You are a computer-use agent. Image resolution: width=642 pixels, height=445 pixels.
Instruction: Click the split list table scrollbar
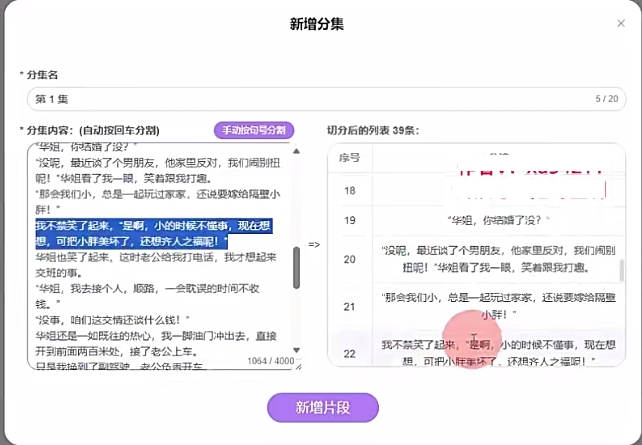point(622,271)
